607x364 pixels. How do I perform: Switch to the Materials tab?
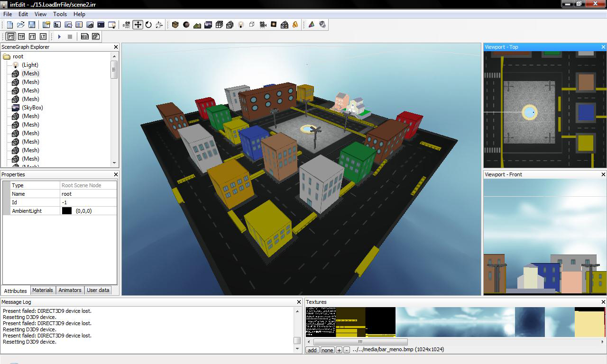pyautogui.click(x=43, y=290)
